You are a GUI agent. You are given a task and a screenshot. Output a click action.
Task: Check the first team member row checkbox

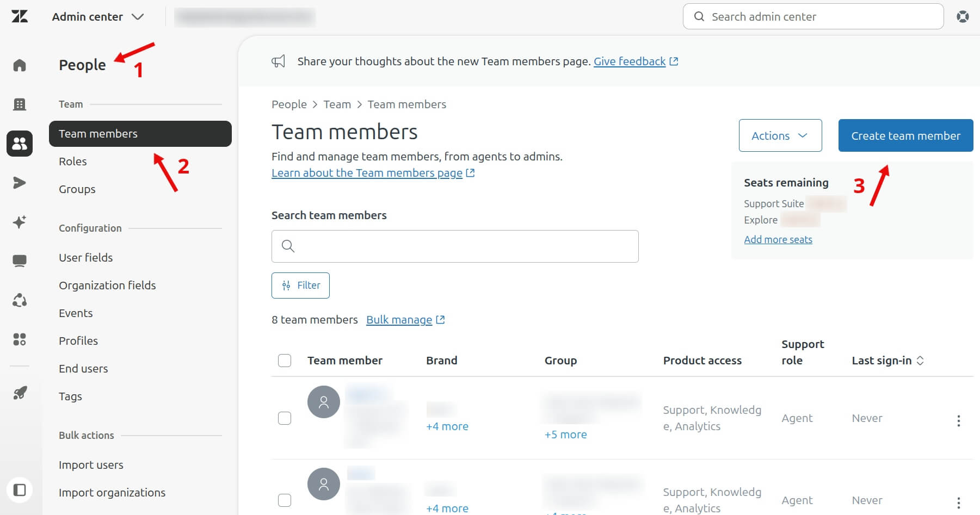pyautogui.click(x=285, y=418)
